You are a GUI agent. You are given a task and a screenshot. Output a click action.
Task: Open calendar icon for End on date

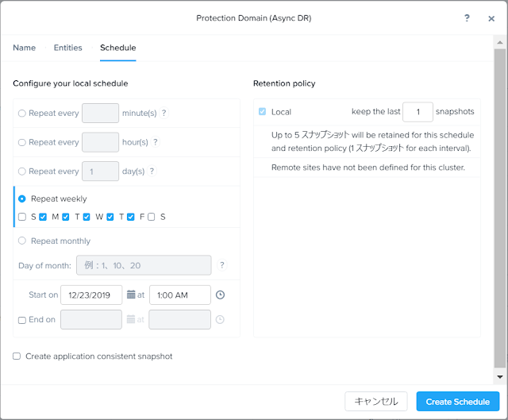point(131,319)
